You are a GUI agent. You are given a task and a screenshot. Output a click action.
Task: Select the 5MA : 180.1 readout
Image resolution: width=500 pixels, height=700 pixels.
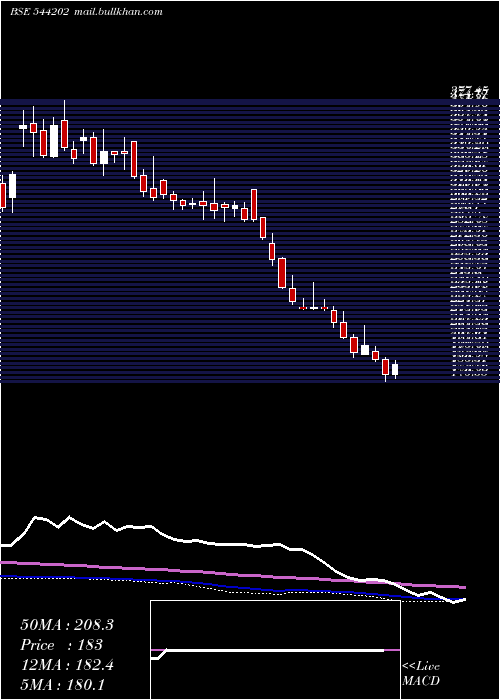pyautogui.click(x=62, y=684)
